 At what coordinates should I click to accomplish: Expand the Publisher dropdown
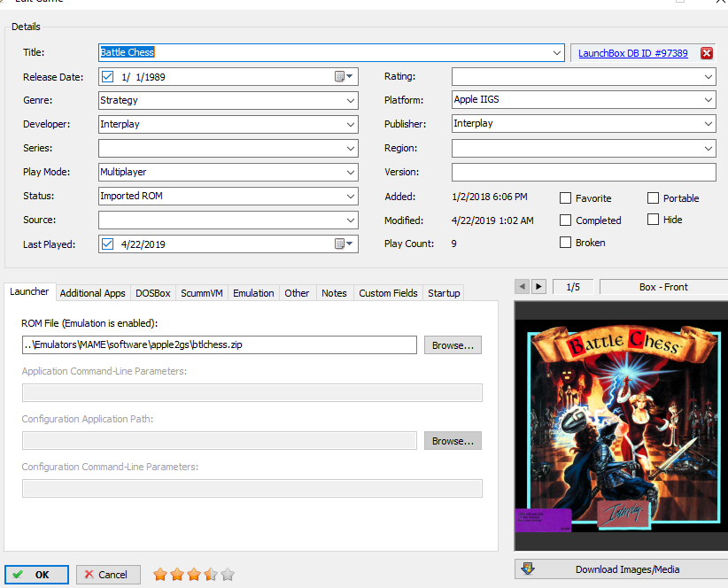(x=708, y=124)
